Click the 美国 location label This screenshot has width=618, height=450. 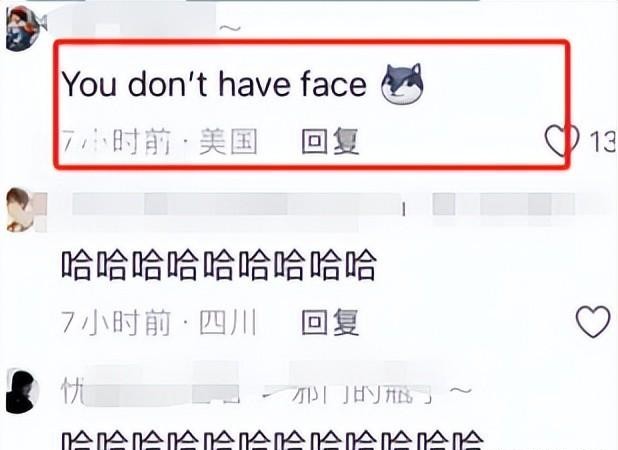coord(229,141)
